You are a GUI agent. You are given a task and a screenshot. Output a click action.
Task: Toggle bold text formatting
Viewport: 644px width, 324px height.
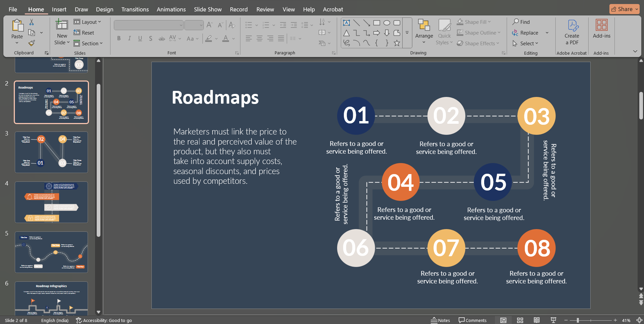point(119,39)
